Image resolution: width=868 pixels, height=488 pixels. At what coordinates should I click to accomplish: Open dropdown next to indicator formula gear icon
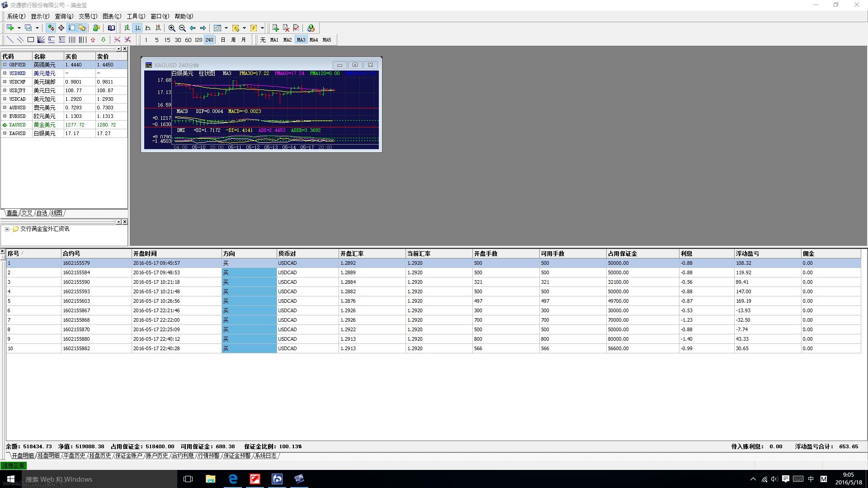point(244,28)
